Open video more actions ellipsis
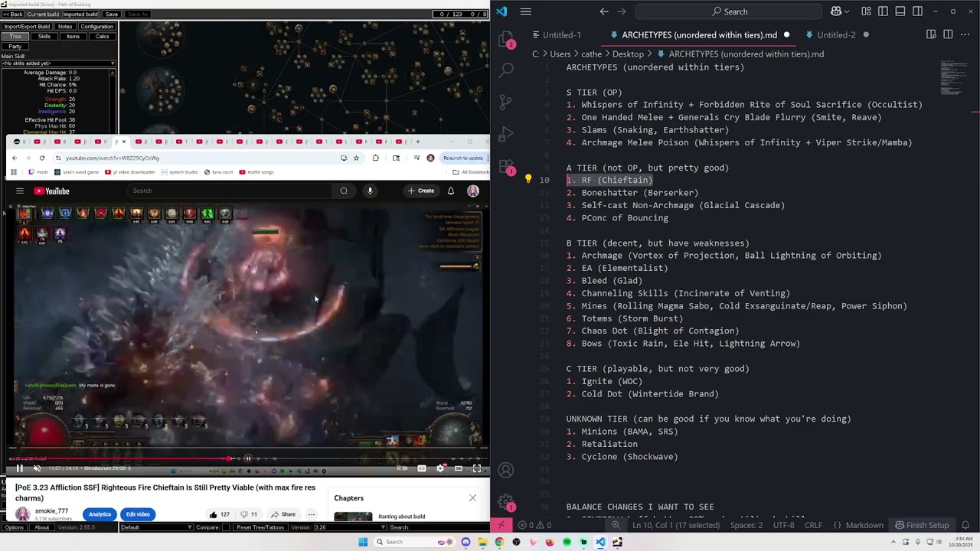This screenshot has height=551, width=980. pyautogui.click(x=311, y=514)
